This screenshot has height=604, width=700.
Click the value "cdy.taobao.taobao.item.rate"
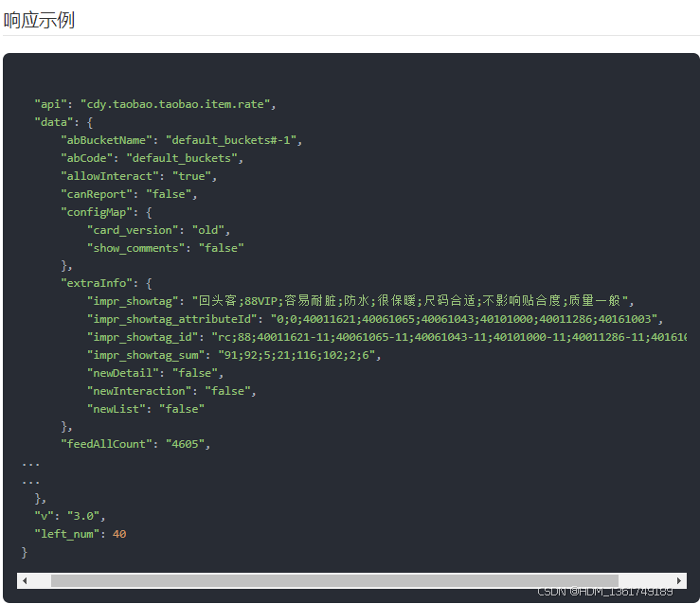click(175, 104)
